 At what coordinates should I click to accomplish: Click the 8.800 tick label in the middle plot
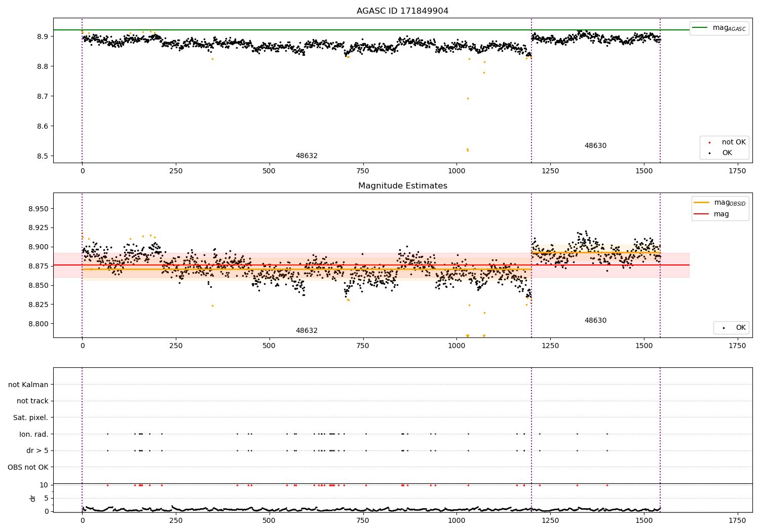pos(39,324)
